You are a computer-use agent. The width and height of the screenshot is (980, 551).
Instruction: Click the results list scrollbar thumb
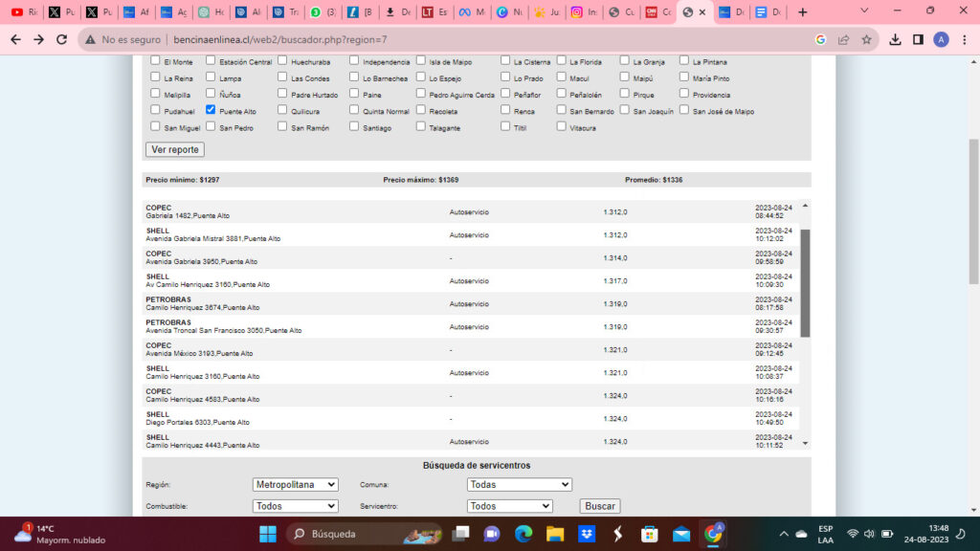pos(805,283)
